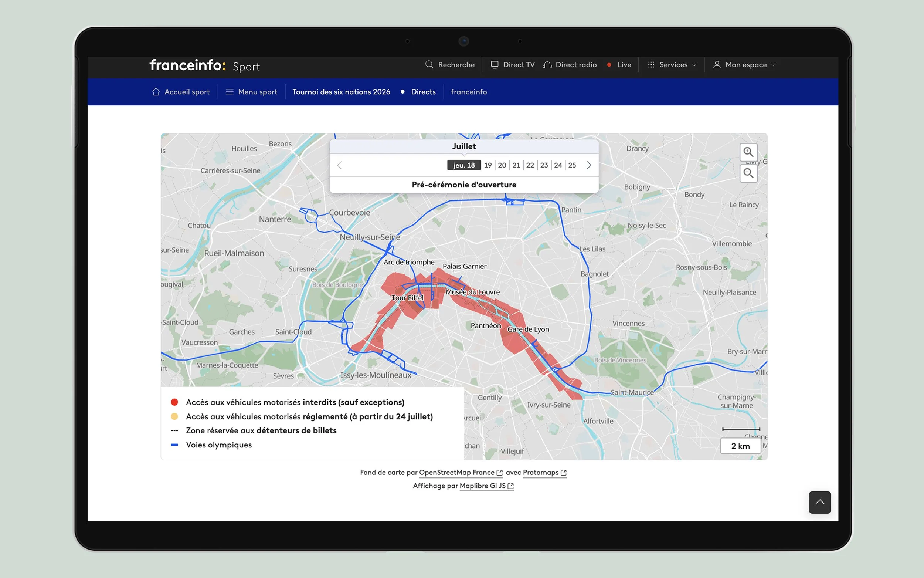The width and height of the screenshot is (924, 578).
Task: Click Pantin map label
Action: (571, 210)
